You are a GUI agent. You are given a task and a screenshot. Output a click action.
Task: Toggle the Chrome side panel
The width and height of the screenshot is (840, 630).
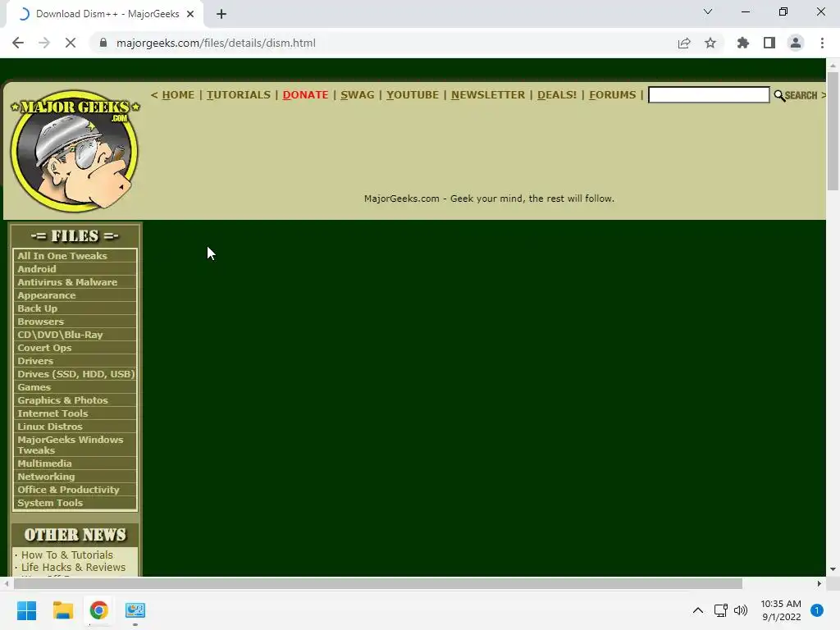click(769, 43)
